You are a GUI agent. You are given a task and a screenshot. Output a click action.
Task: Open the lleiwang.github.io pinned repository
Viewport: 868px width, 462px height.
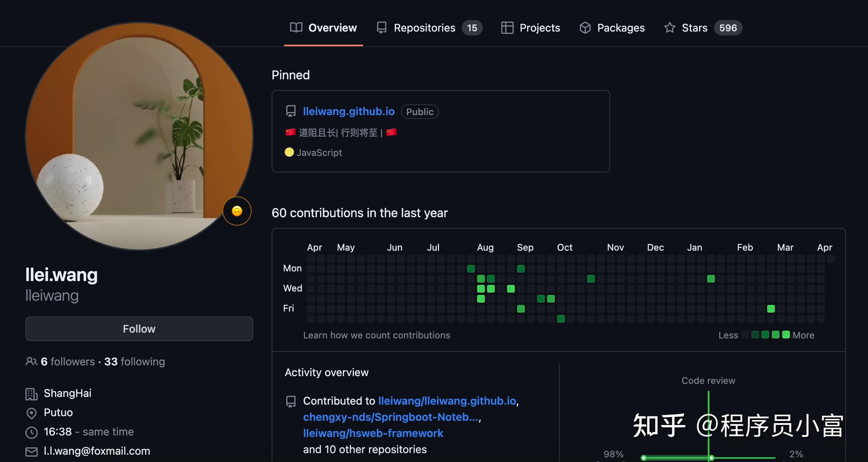coord(349,112)
